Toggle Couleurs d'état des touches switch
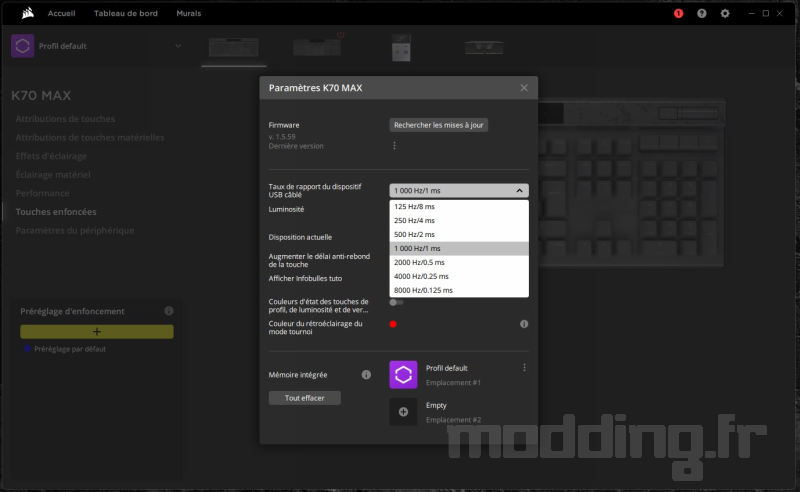Viewport: 800px width, 492px height. pyautogui.click(x=396, y=303)
